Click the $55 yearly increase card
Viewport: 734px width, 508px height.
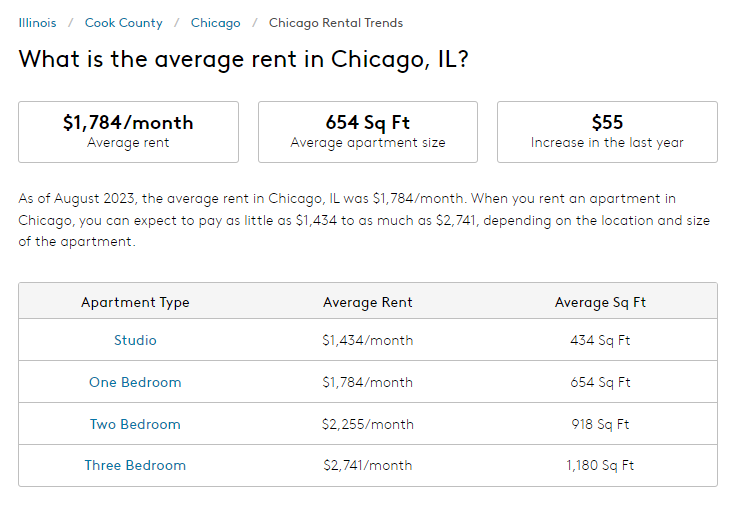(x=607, y=131)
